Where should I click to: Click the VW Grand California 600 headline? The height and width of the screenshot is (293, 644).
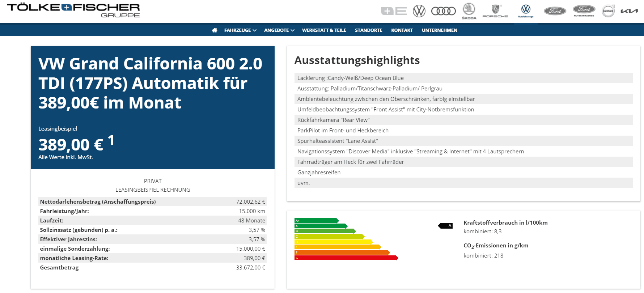[x=151, y=83]
